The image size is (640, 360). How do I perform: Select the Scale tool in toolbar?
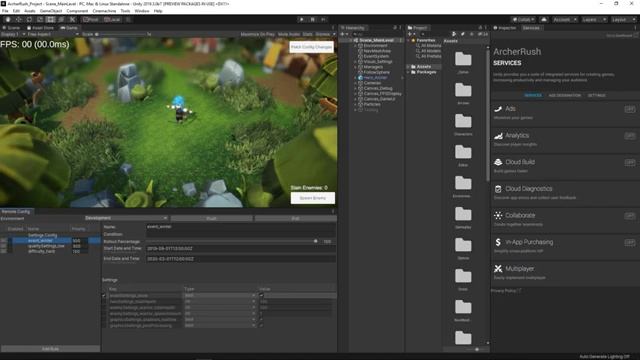[x=40, y=20]
